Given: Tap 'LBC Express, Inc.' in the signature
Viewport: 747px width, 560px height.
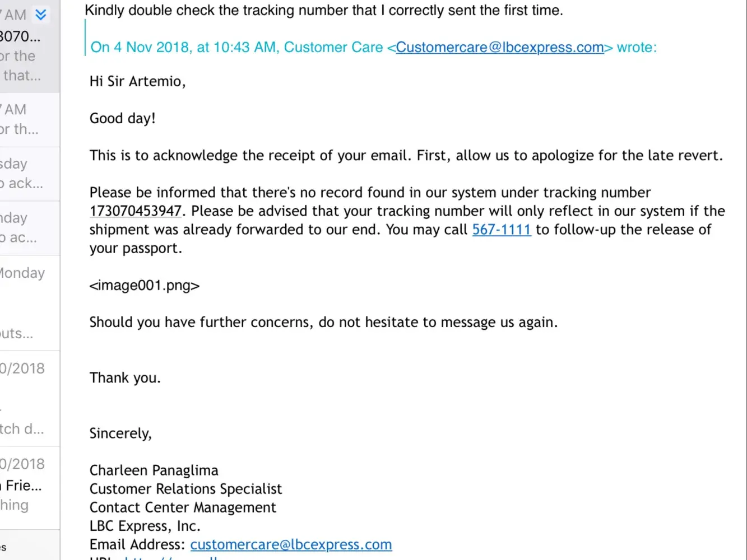Looking at the screenshot, I should [x=145, y=526].
